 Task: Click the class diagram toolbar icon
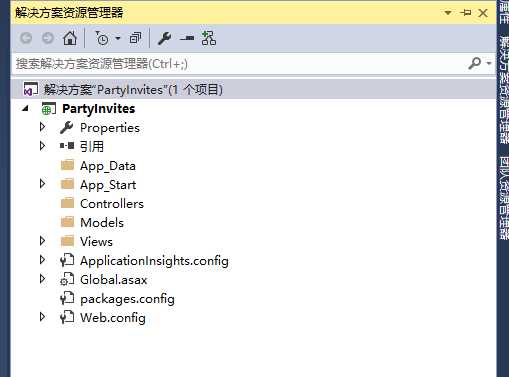click(209, 38)
